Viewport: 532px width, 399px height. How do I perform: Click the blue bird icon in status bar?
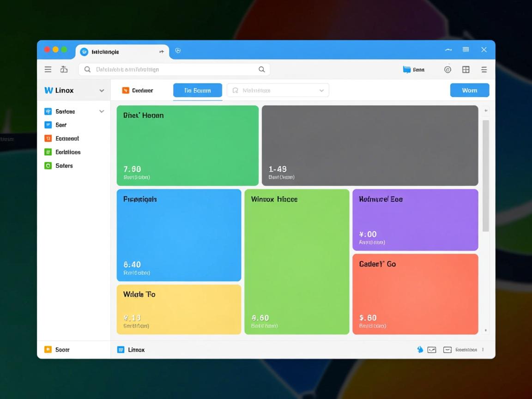(x=420, y=350)
